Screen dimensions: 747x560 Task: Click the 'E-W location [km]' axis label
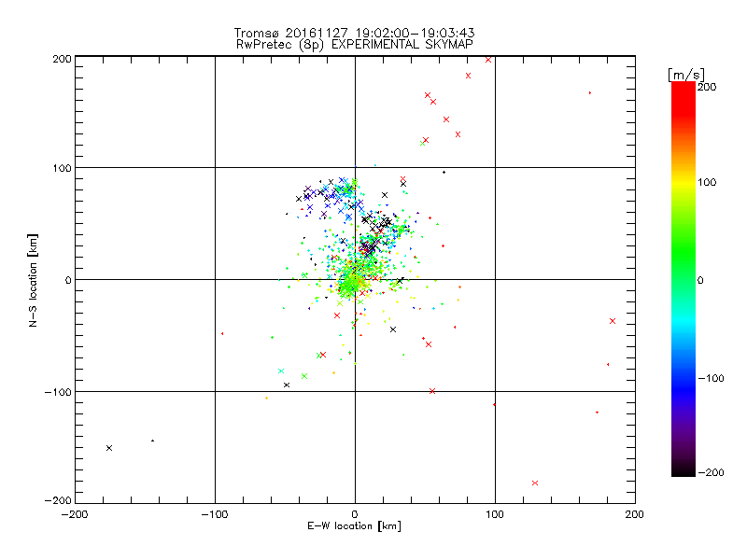(x=354, y=526)
